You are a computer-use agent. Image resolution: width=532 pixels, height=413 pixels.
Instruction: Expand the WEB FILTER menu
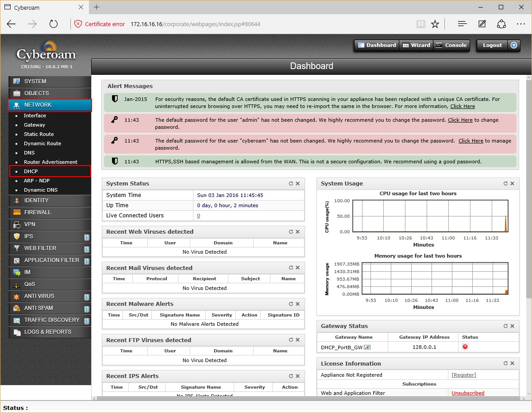point(50,248)
